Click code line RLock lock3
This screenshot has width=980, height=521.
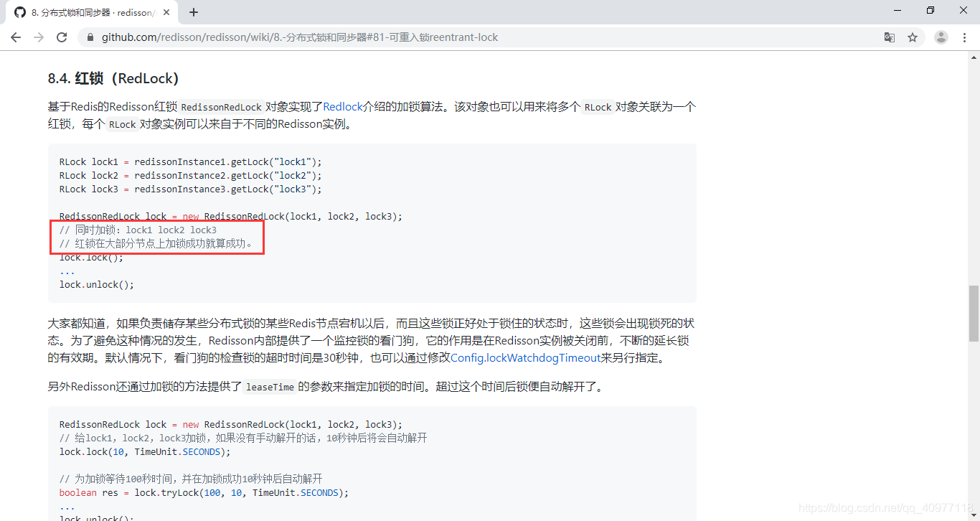click(x=191, y=189)
